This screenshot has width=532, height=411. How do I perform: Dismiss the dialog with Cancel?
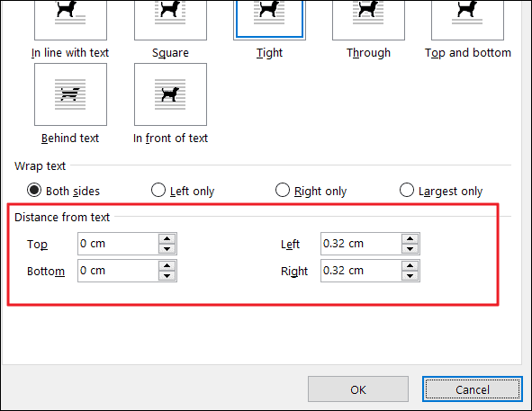(473, 389)
